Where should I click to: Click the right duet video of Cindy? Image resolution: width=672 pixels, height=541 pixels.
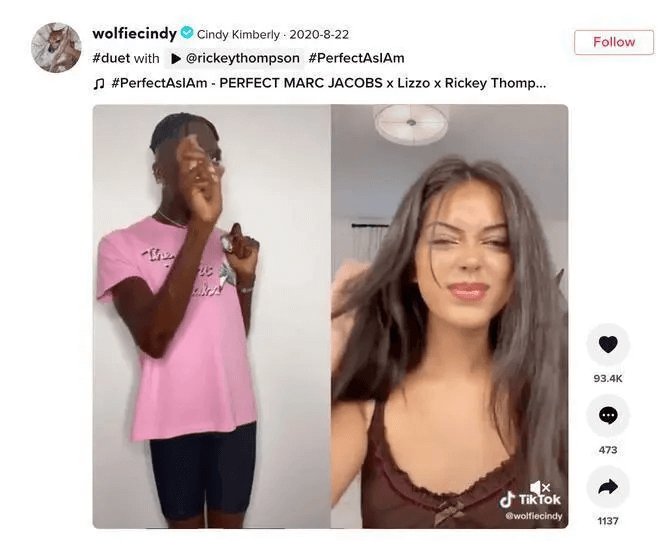(450, 316)
